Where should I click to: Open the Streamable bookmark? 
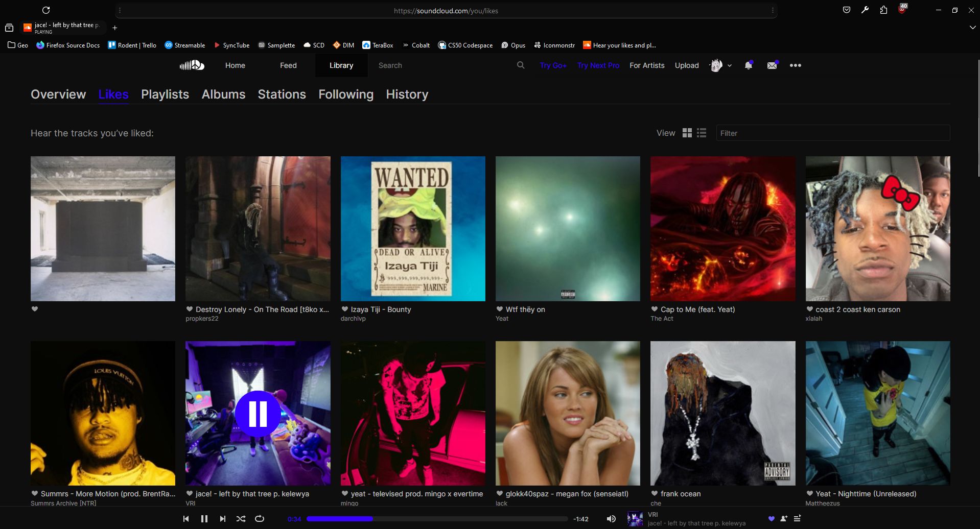185,45
